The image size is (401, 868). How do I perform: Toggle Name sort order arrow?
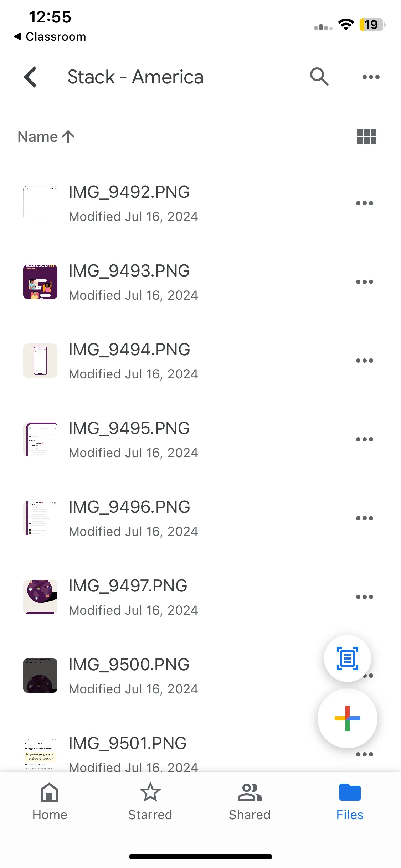(68, 136)
